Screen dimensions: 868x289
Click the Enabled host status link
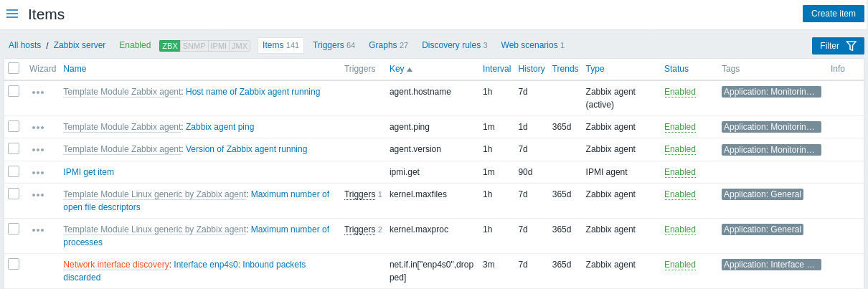(x=135, y=45)
